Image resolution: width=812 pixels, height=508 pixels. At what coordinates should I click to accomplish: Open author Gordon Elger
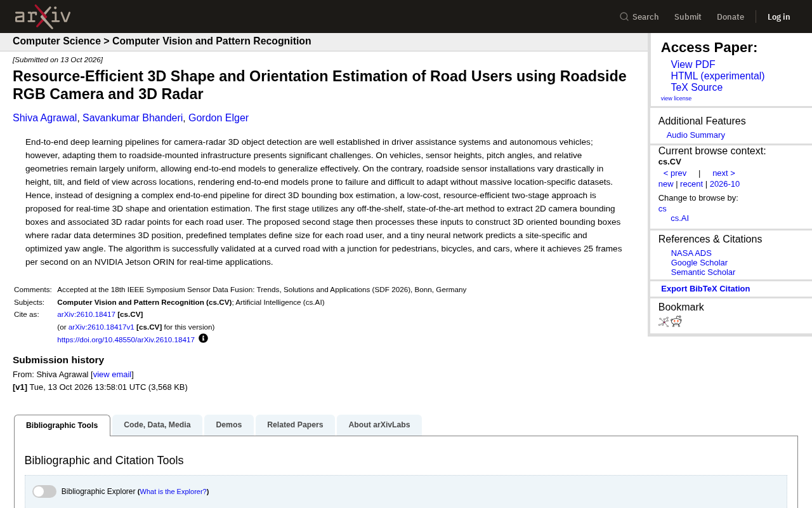pyautogui.click(x=218, y=118)
